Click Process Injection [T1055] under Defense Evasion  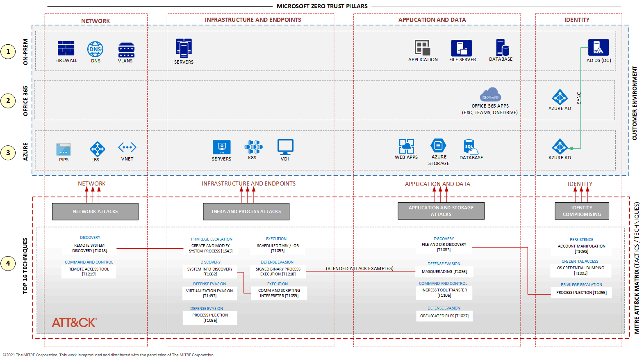pyautogui.click(x=210, y=318)
